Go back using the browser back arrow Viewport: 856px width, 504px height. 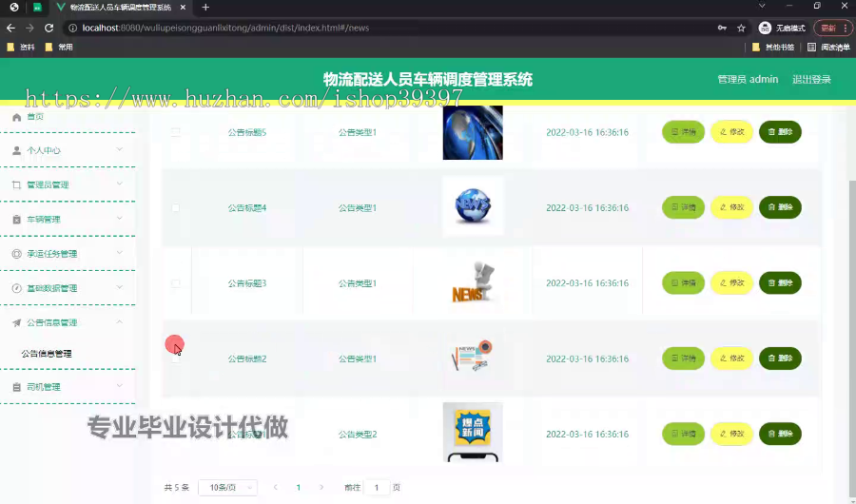(10, 28)
